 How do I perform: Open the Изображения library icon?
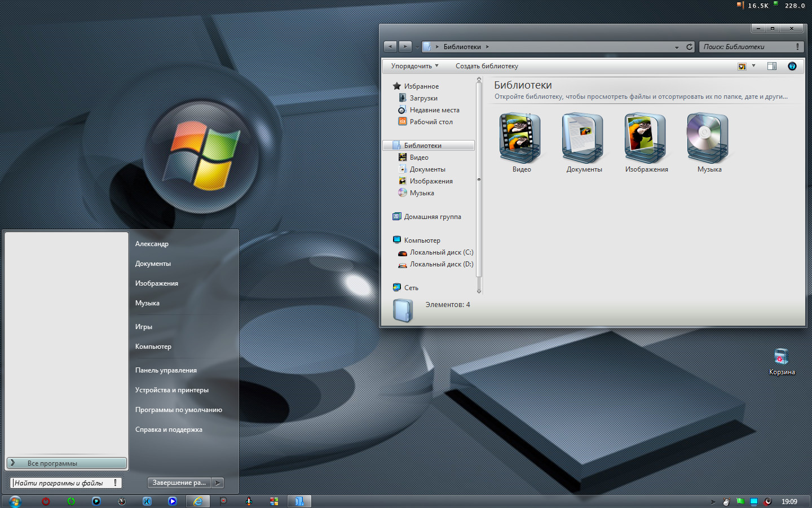point(646,138)
